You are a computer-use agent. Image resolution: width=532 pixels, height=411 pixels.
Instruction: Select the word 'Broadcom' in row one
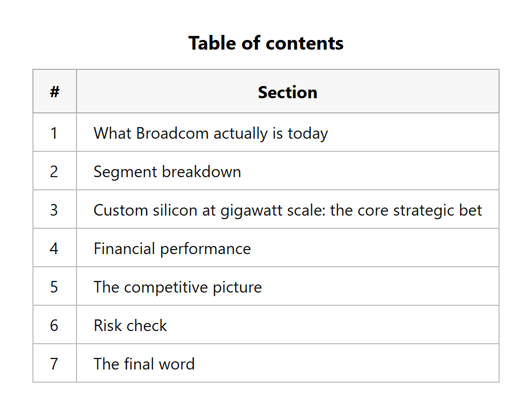tap(172, 133)
